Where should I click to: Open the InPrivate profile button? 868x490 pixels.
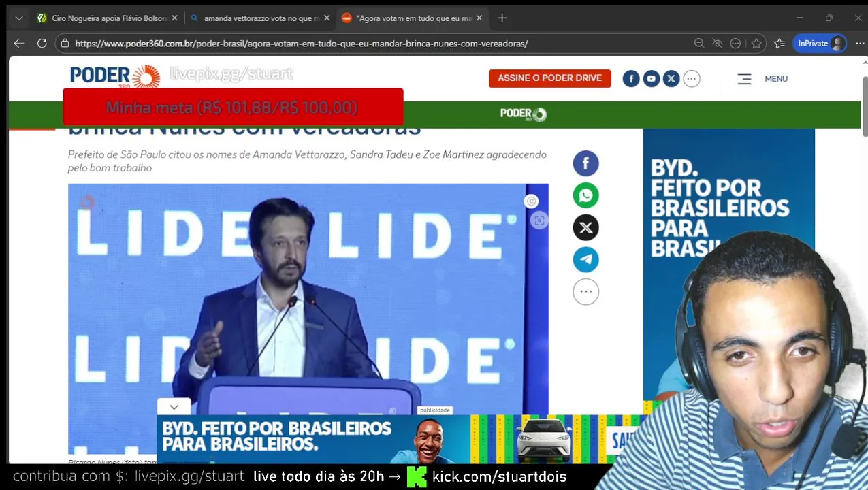coord(820,44)
